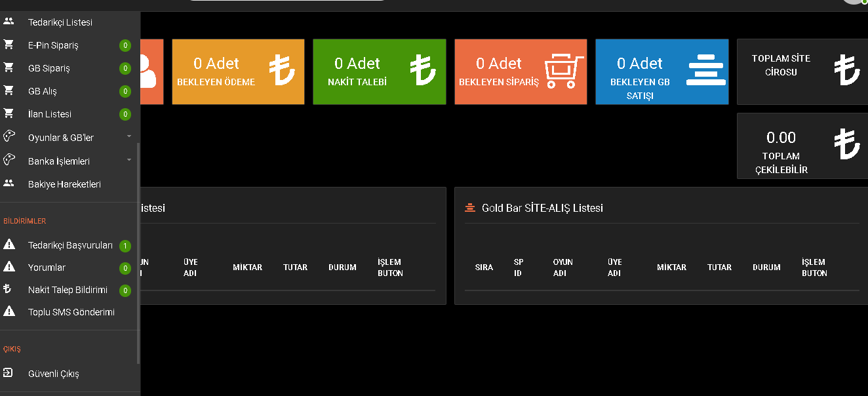Click the 0 badge next to GB Sipariş
The image size is (868, 396).
click(x=125, y=69)
